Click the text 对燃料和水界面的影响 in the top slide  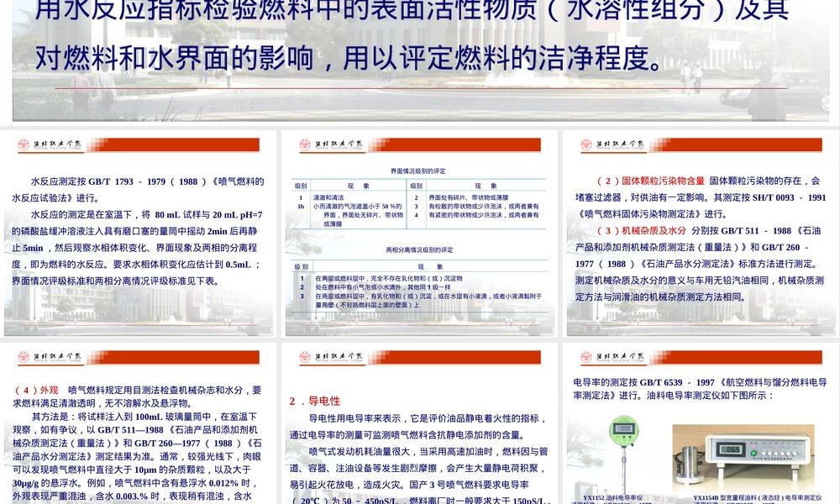point(174,58)
